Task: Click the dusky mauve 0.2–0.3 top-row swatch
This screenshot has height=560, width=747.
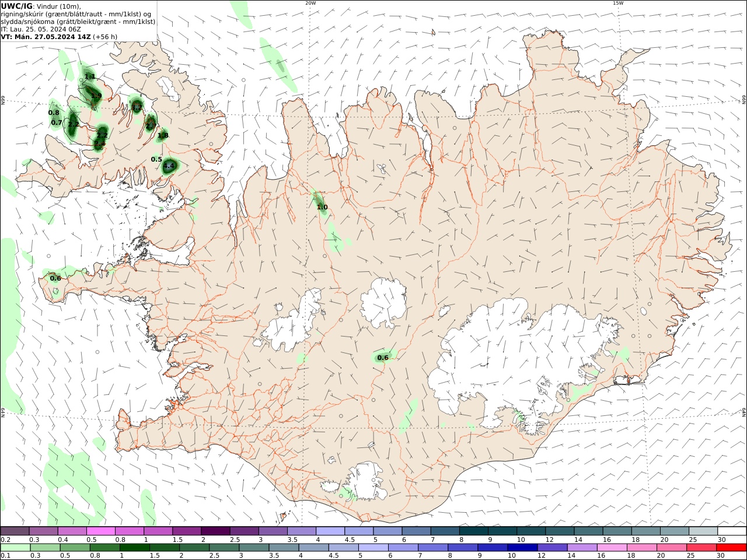Action: pos(15,531)
